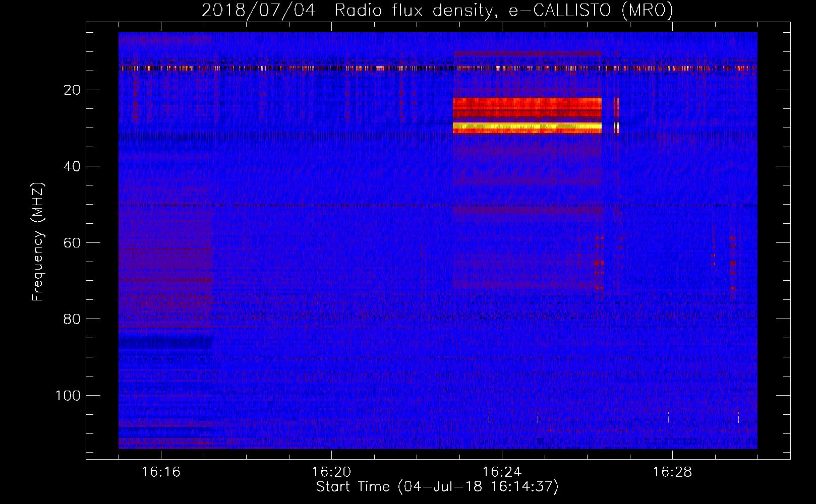Click the '16:20' time tick label
This screenshot has width=816, height=504.
coord(331,472)
